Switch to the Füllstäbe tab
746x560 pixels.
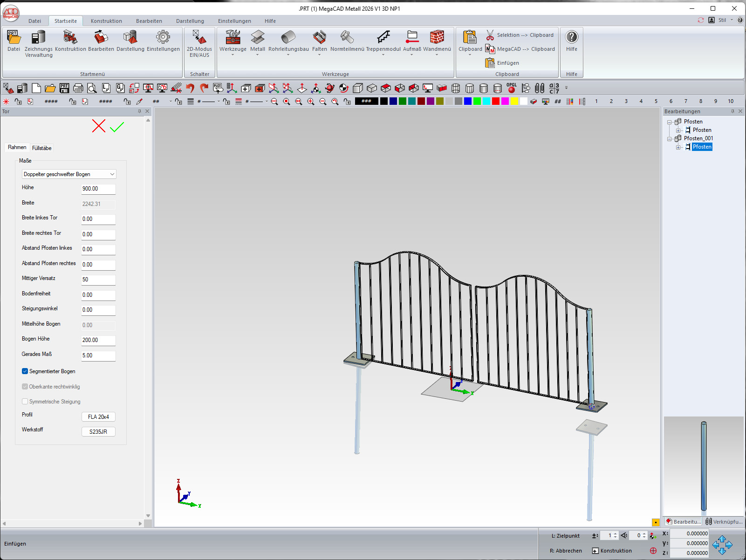pos(42,148)
